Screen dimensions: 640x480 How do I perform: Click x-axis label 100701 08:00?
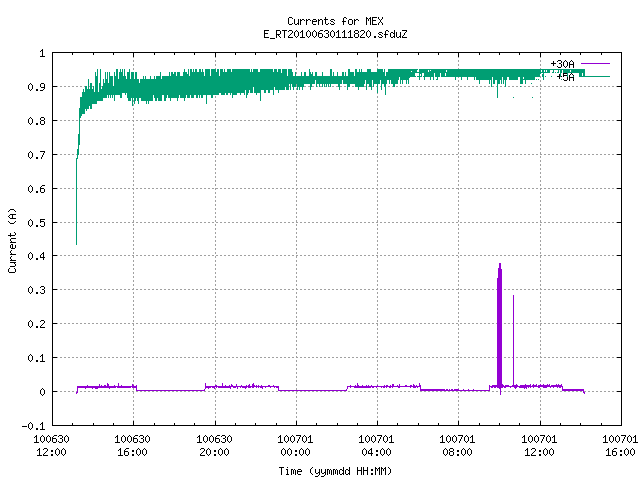click(x=457, y=446)
